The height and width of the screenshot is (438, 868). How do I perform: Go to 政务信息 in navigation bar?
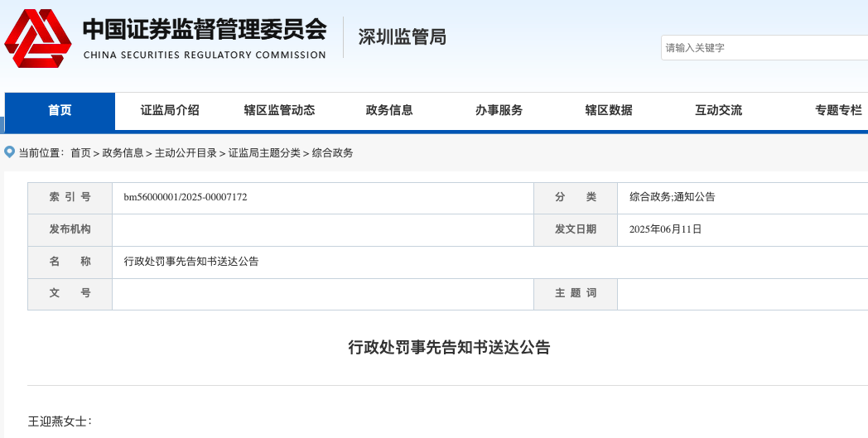(389, 111)
